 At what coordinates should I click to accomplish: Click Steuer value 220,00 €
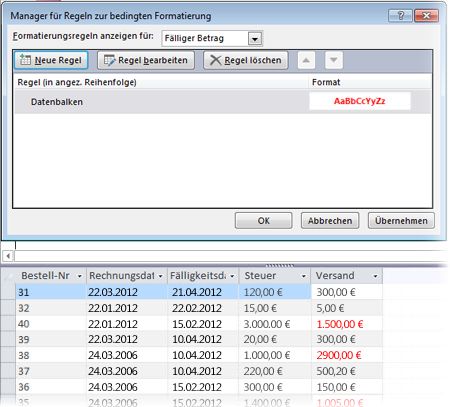(x=263, y=371)
